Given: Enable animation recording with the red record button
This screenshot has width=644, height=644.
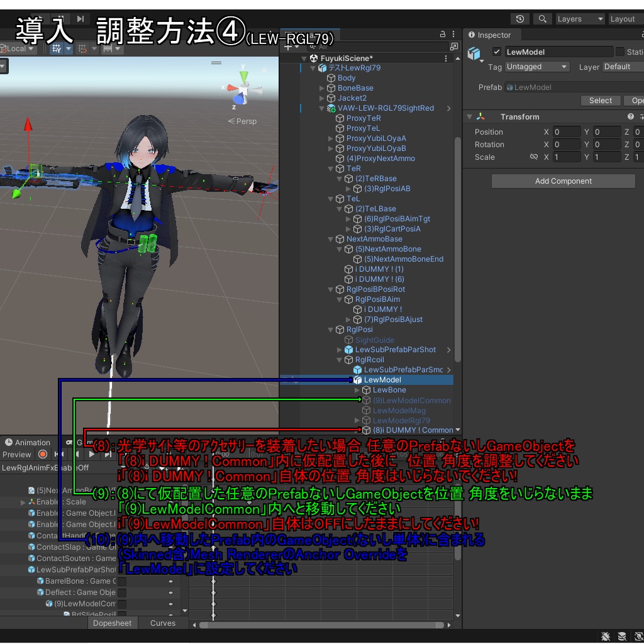Looking at the screenshot, I should (42, 454).
